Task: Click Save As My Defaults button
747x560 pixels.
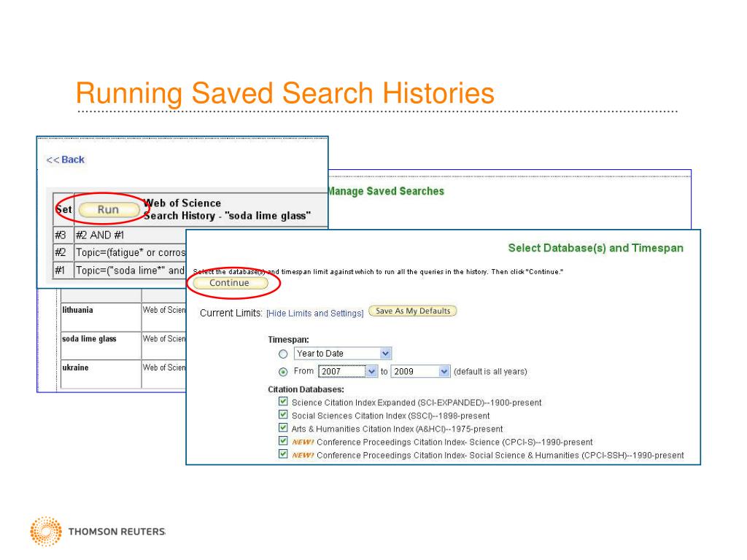Action: point(413,311)
